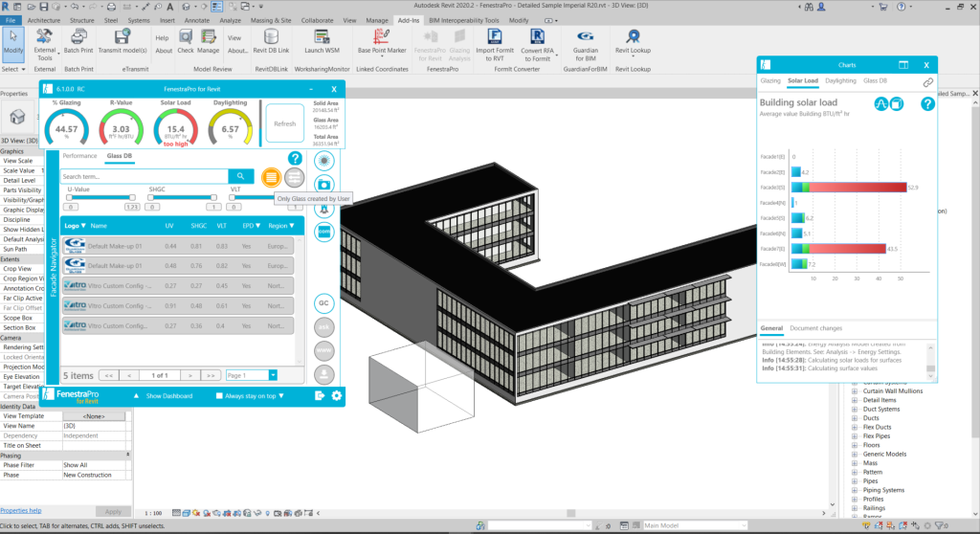Viewport: 980px width, 534px height.
Task: Select Vitro glass row with UV 0.91
Action: click(178, 306)
